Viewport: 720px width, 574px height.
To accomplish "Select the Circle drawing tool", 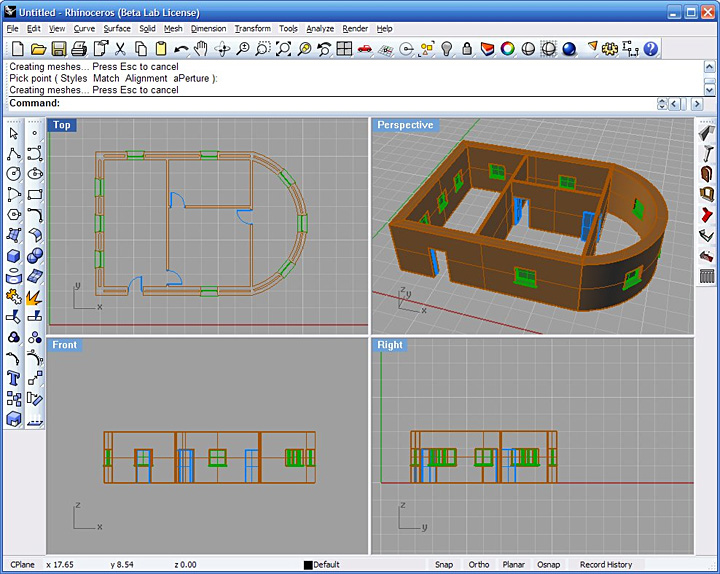I will [14, 174].
